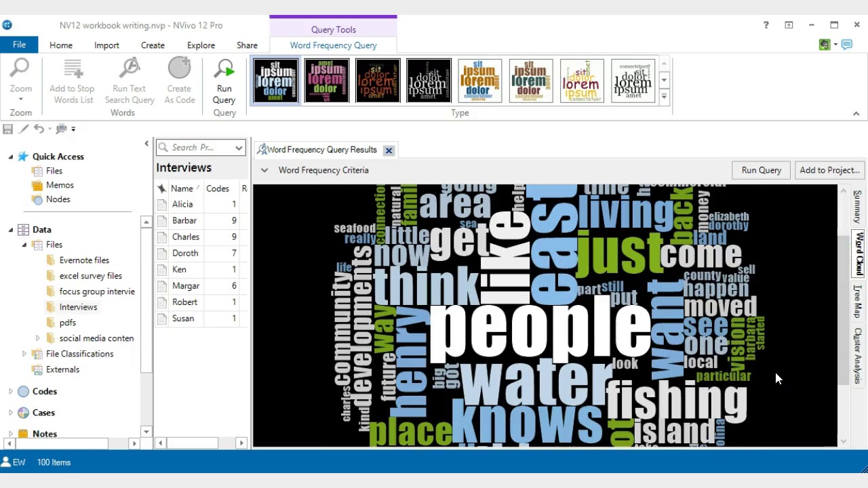Viewport: 868px width, 488px height.
Task: Select first blue word cloud style
Action: pos(276,81)
